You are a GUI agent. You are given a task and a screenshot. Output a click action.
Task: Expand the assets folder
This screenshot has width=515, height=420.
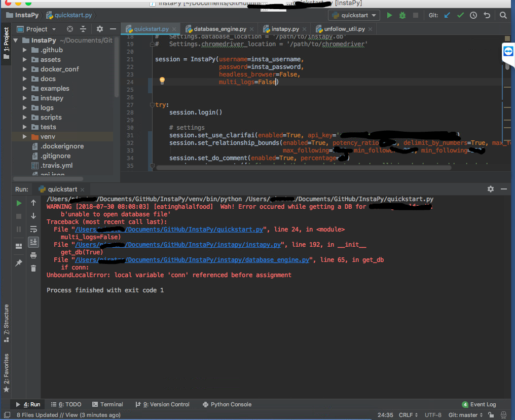click(x=25, y=59)
